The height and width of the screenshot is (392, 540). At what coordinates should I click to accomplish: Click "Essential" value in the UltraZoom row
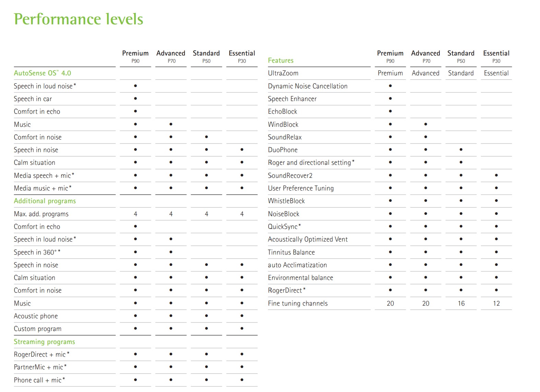tap(496, 73)
